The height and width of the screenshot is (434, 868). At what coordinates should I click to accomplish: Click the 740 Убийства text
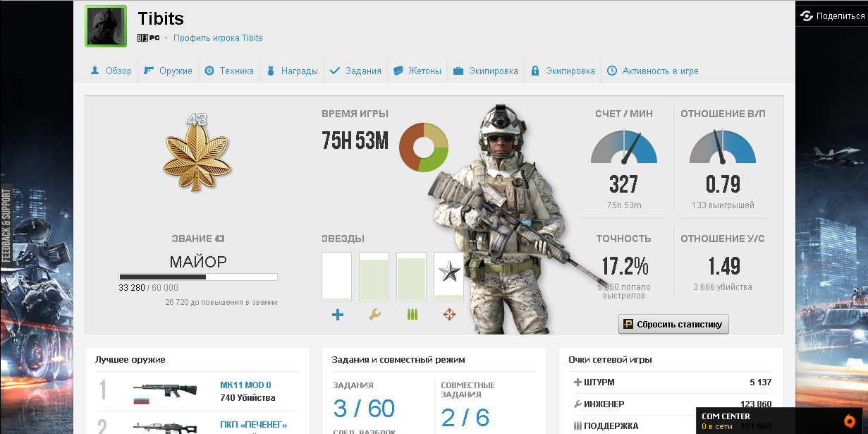pyautogui.click(x=247, y=398)
